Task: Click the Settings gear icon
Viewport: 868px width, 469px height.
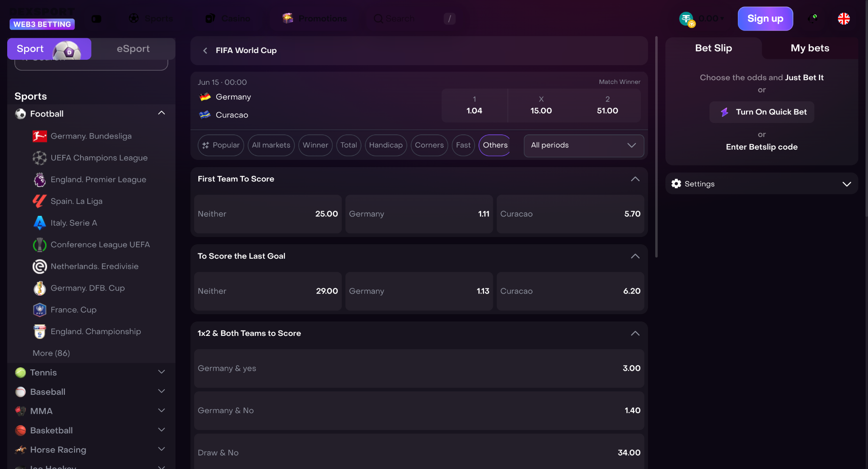Action: [676, 184]
